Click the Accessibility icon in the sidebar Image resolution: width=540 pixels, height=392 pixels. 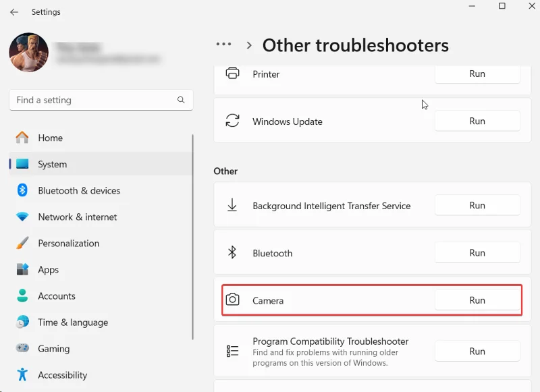(x=22, y=375)
